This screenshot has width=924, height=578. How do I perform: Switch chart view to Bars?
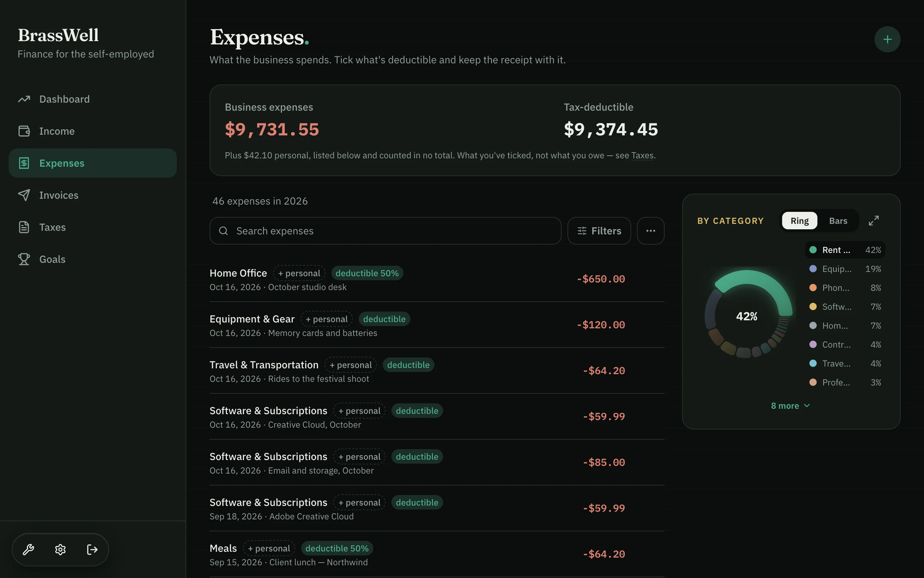click(x=838, y=221)
